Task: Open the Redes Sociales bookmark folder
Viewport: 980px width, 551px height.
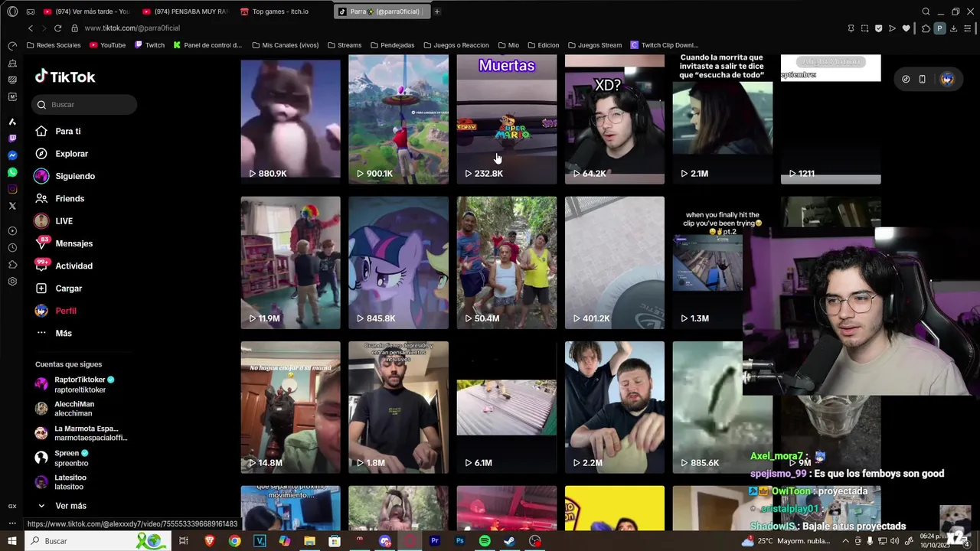Action: 53,45
